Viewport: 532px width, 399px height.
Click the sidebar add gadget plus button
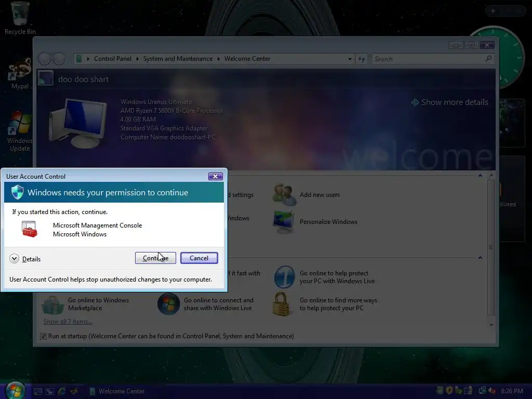click(x=493, y=11)
